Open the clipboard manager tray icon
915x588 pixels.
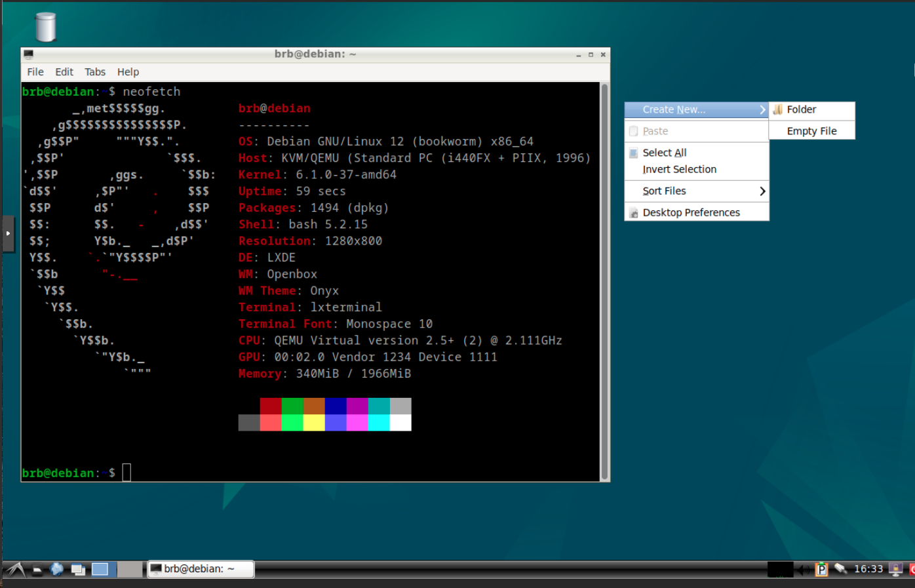[x=821, y=570]
